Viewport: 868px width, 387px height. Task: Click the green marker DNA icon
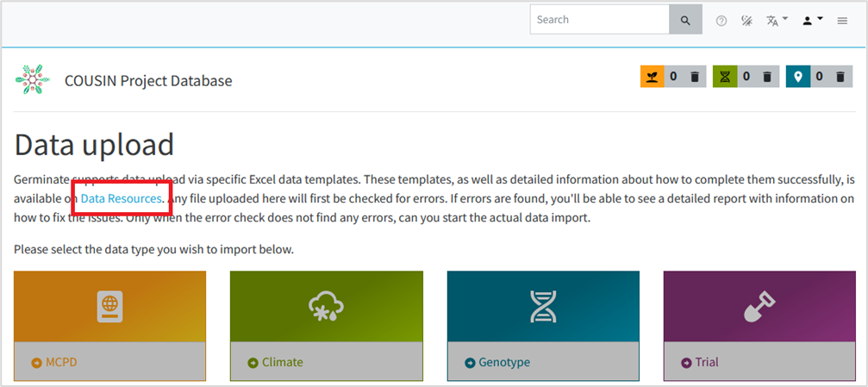[x=725, y=77]
